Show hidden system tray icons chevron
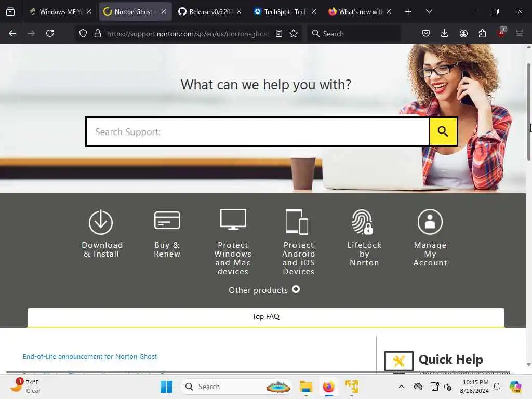This screenshot has width=532, height=399. click(402, 387)
